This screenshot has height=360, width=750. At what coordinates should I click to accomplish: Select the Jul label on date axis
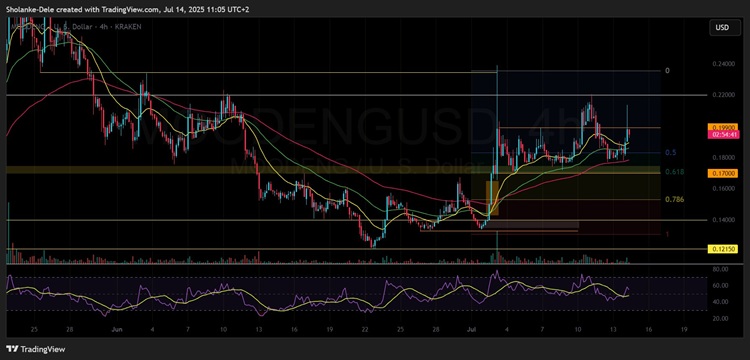[471, 329]
